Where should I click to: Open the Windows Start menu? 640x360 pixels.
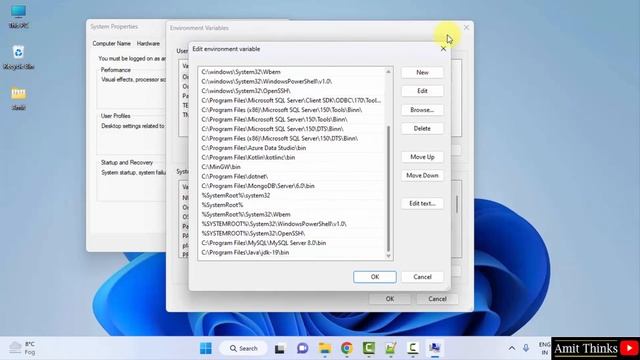click(206, 348)
